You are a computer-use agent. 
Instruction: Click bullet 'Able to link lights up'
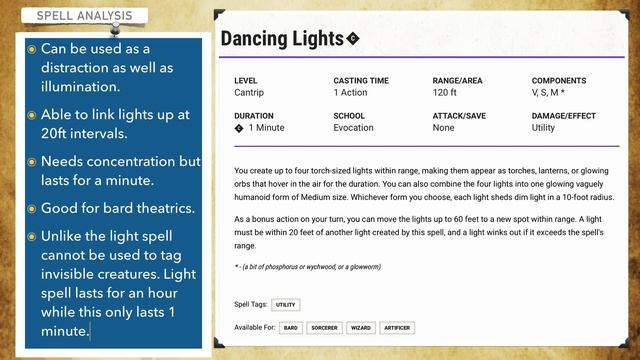(115, 124)
